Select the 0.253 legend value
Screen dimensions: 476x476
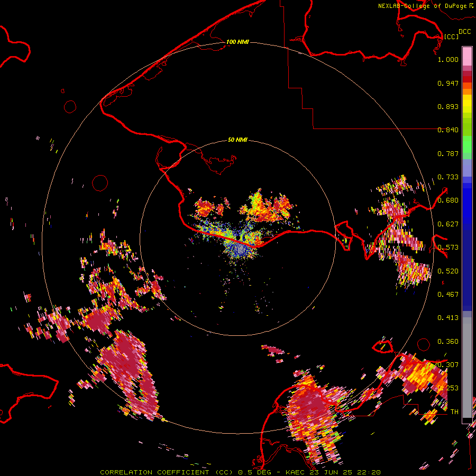pyautogui.click(x=448, y=388)
